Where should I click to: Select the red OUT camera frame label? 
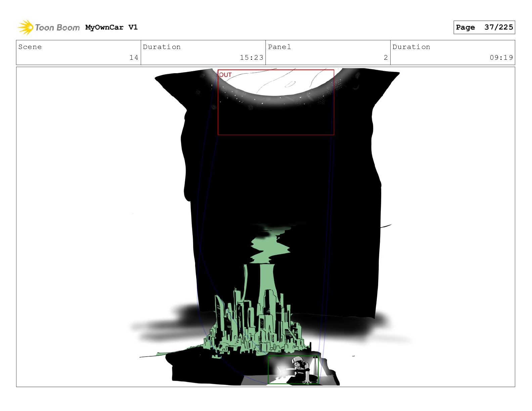coord(225,75)
